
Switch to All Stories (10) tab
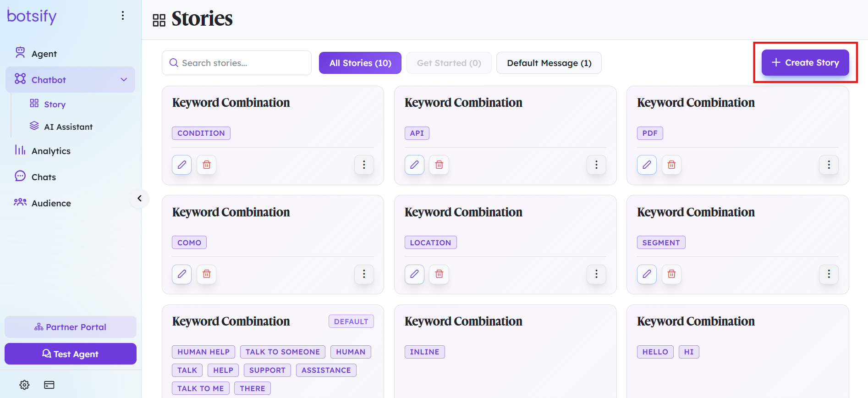[360, 63]
